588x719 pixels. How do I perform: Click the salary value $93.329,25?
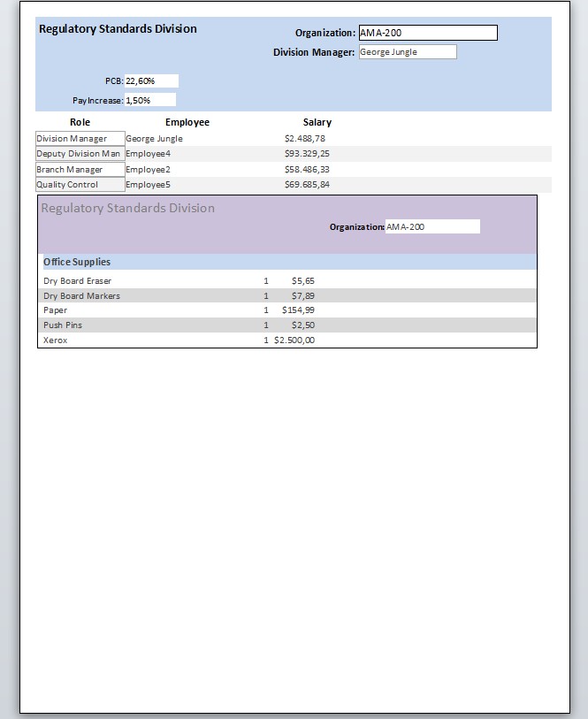tap(307, 154)
